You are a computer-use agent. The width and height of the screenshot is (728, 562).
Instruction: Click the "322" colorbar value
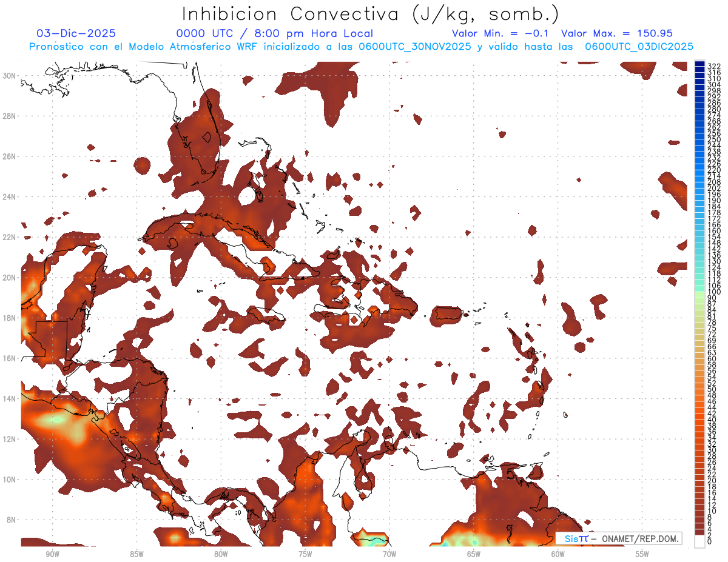(713, 65)
